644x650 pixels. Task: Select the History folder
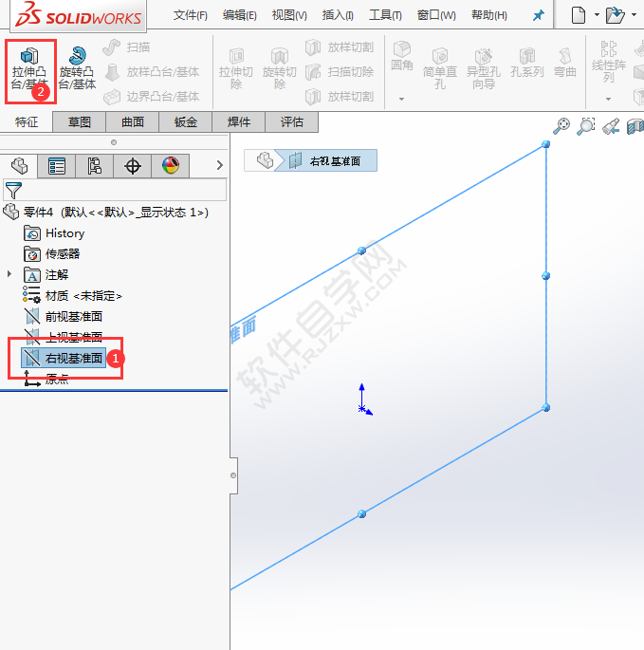coord(54,233)
